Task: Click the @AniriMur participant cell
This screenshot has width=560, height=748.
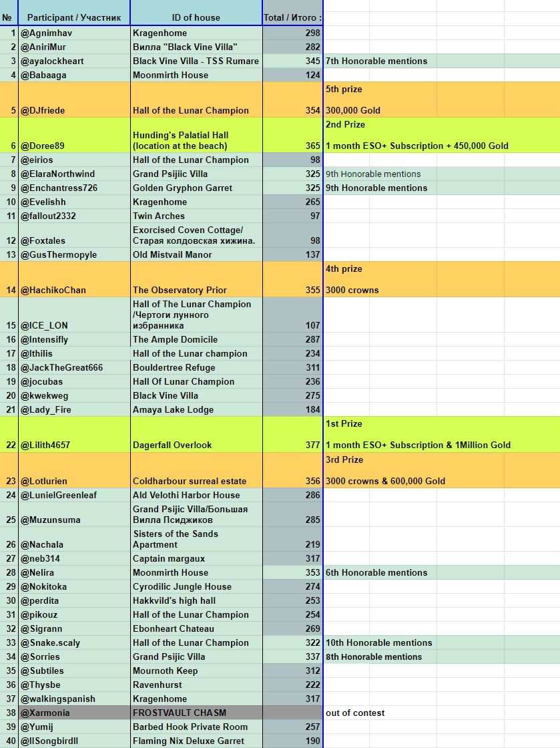Action: pyautogui.click(x=74, y=47)
